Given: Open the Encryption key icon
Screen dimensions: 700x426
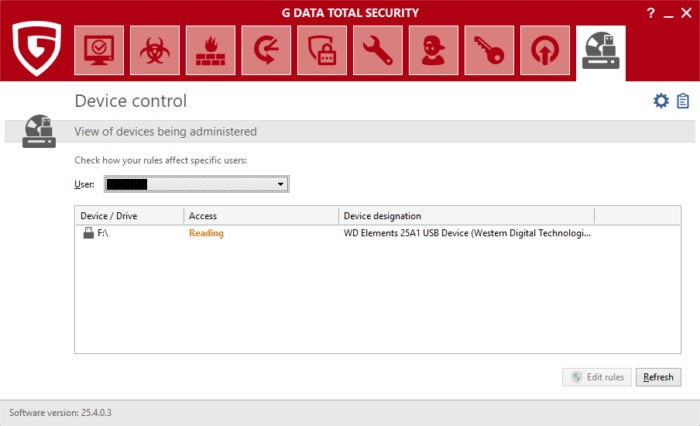Looking at the screenshot, I should click(489, 50).
